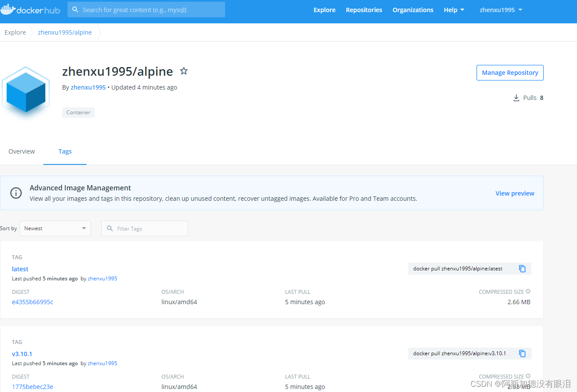Open the Sort by Newest dropdown

55,228
